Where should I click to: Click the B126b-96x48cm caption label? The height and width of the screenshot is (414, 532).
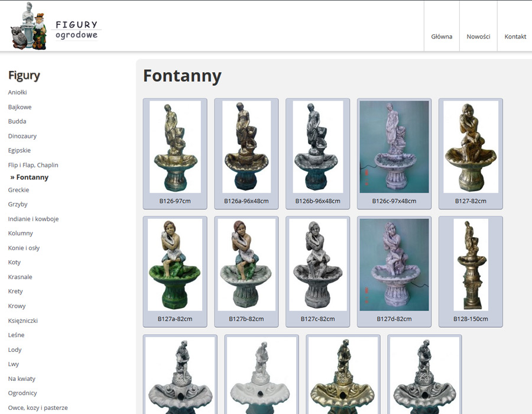[x=317, y=201]
